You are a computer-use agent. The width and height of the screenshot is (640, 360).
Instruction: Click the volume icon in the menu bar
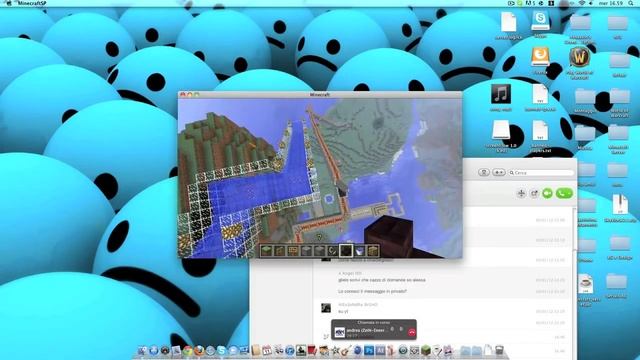click(591, 3)
